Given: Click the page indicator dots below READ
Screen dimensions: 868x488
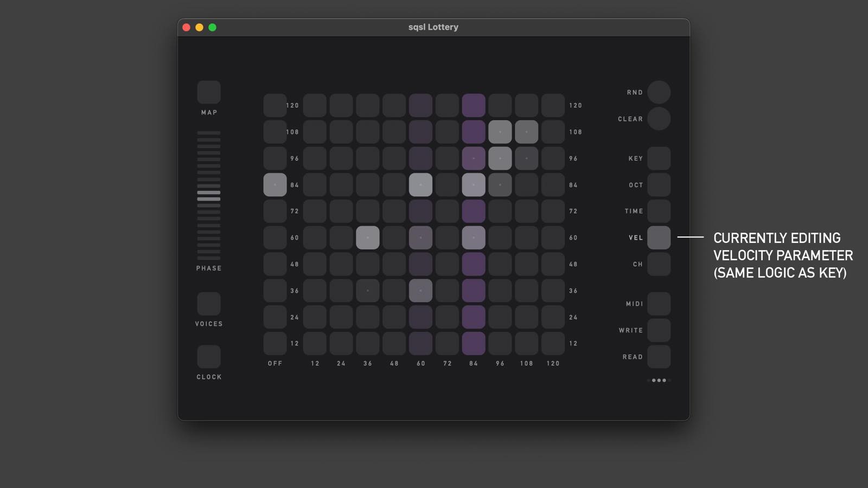Looking at the screenshot, I should pyautogui.click(x=659, y=380).
